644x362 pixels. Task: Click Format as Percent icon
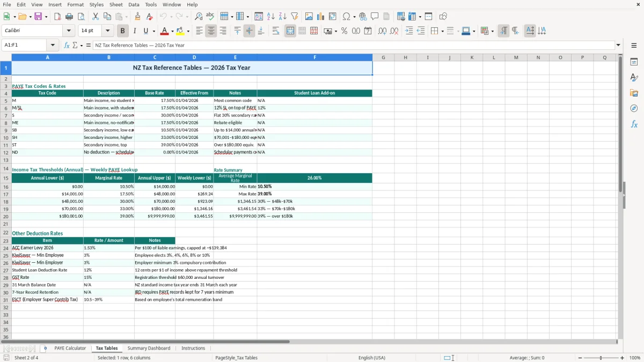coord(344,31)
